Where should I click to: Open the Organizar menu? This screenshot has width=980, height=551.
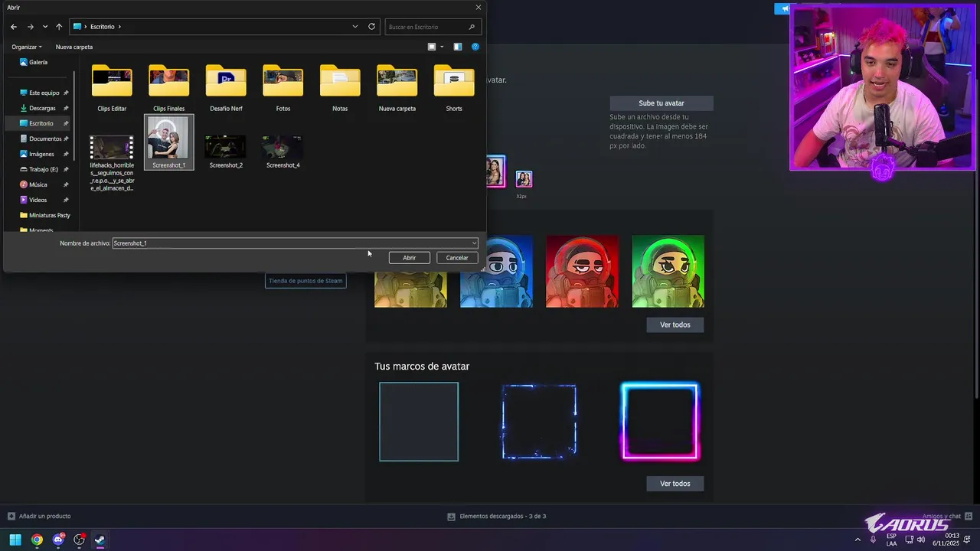coord(27,47)
